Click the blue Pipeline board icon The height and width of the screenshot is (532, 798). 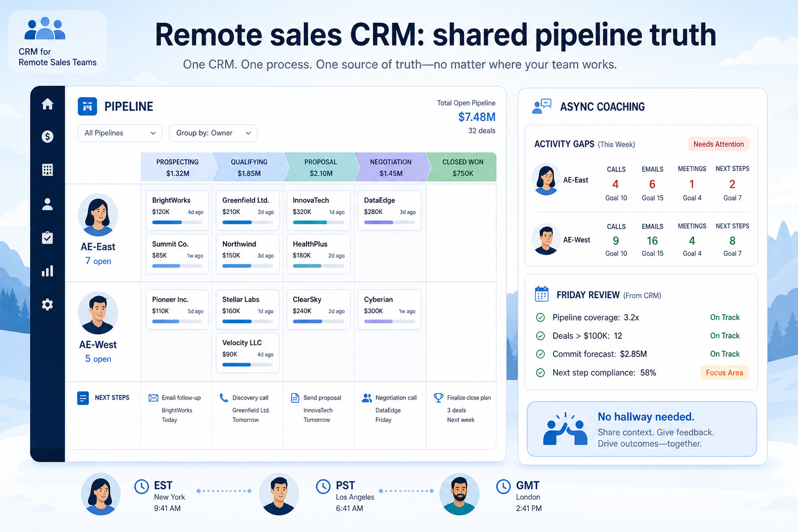[87, 107]
